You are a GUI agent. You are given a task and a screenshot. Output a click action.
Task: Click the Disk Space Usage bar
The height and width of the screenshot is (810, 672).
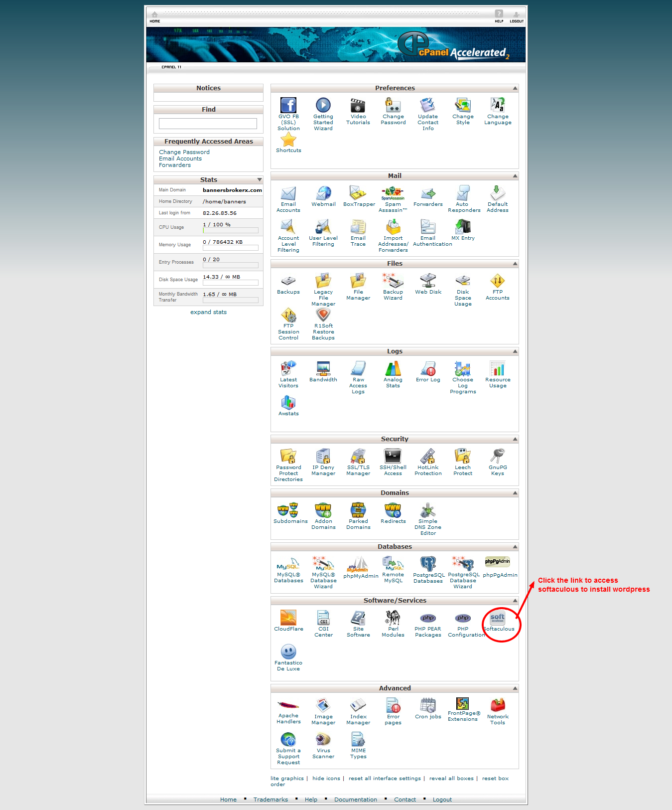click(231, 283)
